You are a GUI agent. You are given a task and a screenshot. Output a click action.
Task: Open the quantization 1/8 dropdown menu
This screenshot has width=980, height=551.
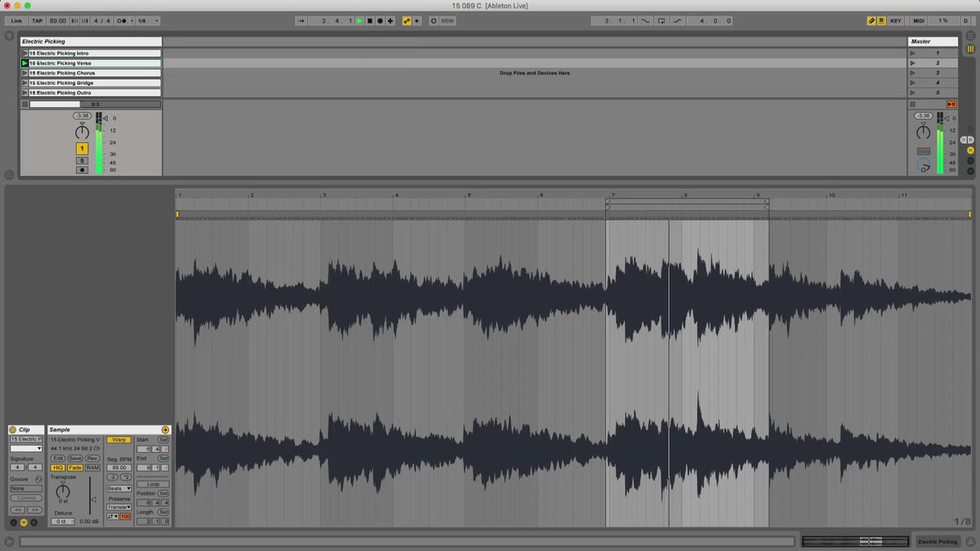click(x=148, y=20)
